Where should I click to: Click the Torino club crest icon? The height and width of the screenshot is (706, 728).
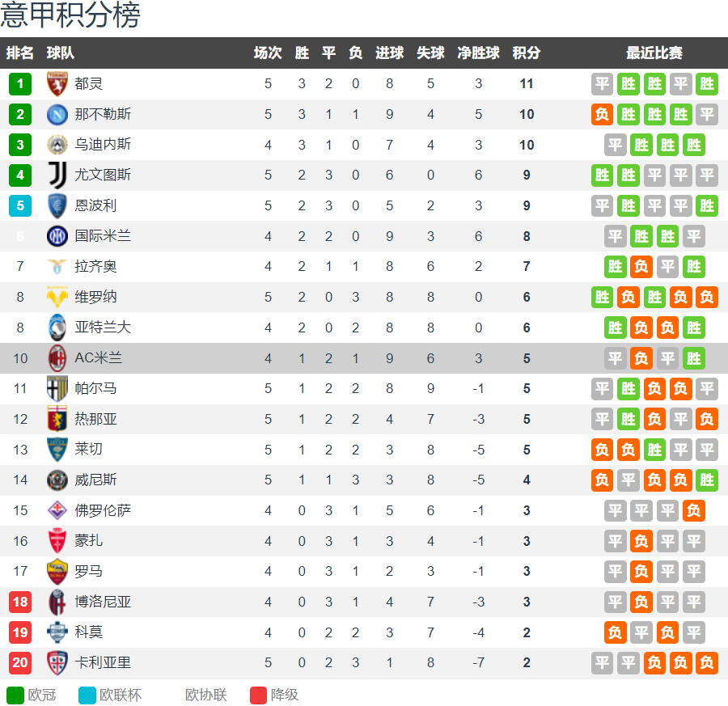57,83
